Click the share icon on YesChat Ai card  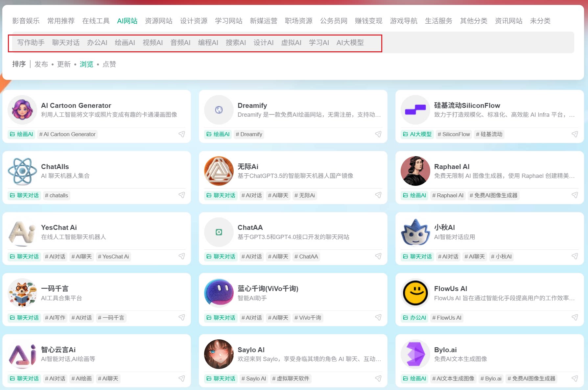point(181,256)
